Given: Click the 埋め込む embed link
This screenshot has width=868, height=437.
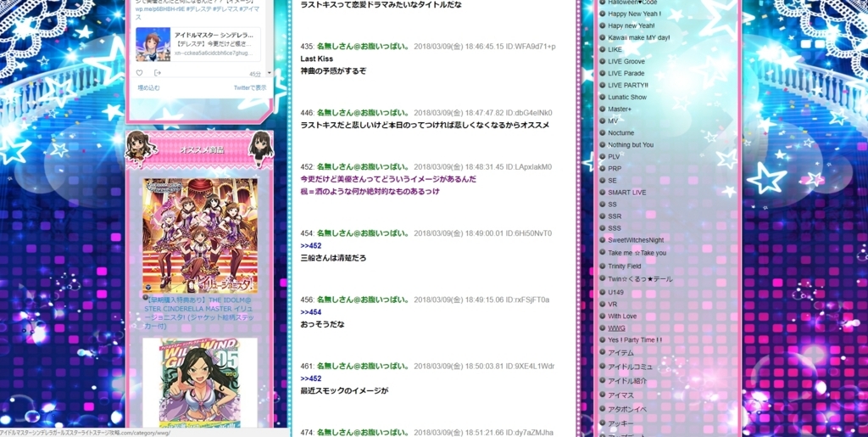Looking at the screenshot, I should tap(148, 87).
